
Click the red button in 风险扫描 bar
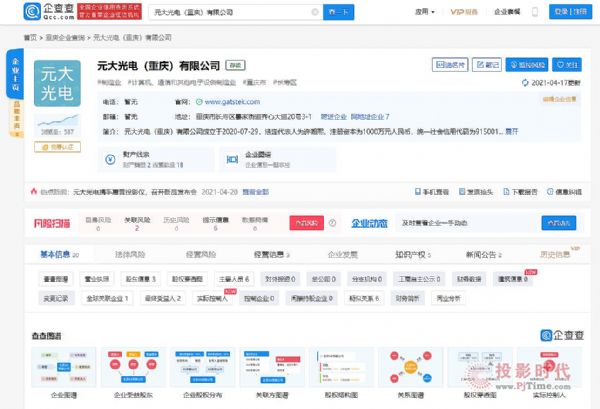click(x=302, y=224)
